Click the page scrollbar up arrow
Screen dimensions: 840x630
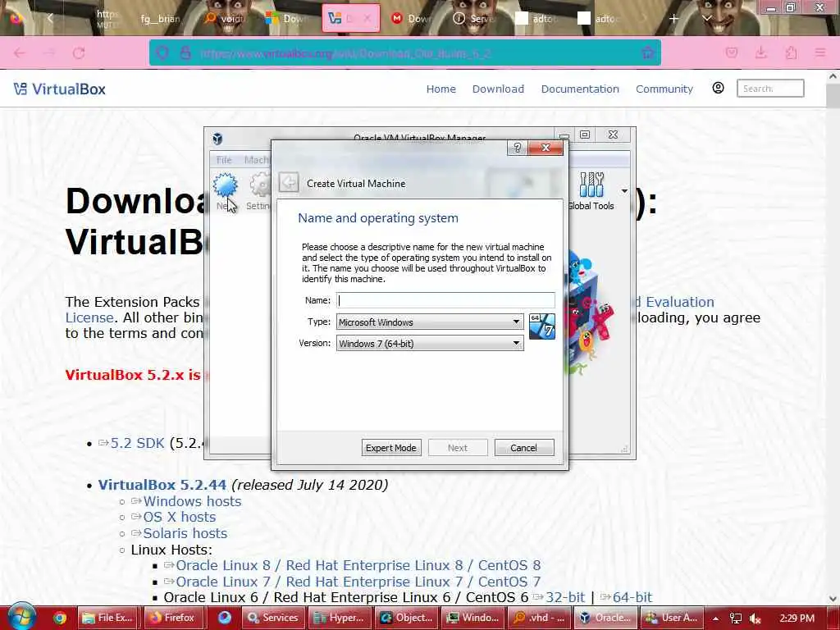tap(833, 76)
